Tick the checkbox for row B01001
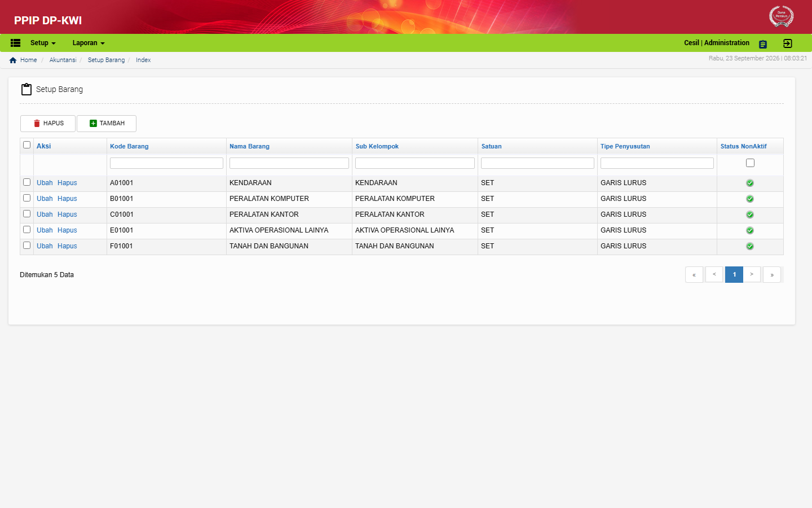812x508 pixels. pos(27,198)
